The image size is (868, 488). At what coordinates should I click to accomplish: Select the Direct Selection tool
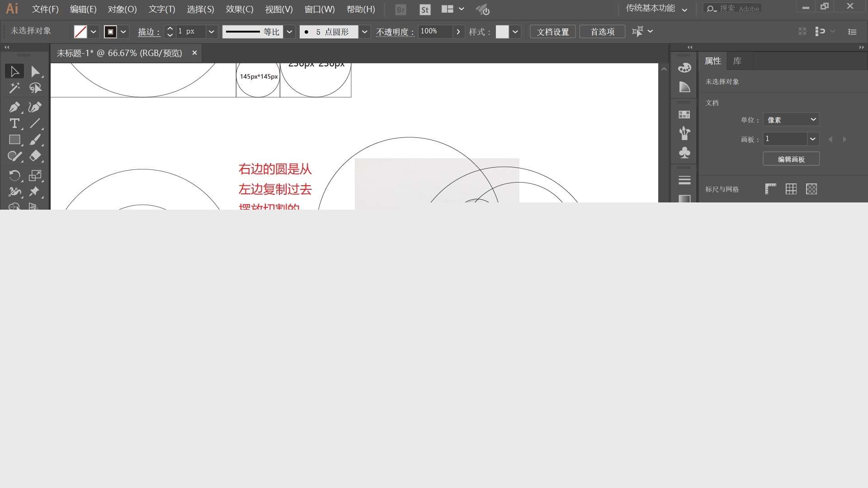pyautogui.click(x=35, y=71)
